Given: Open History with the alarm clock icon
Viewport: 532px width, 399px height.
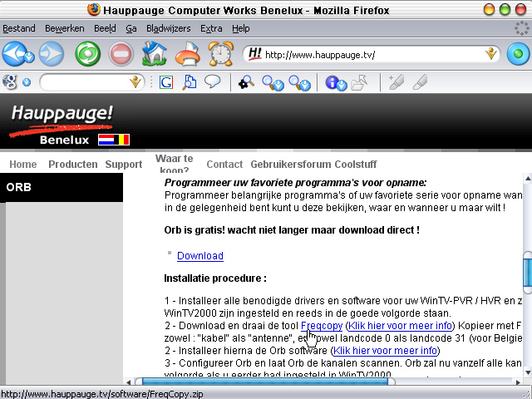Looking at the screenshot, I should pos(220,53).
